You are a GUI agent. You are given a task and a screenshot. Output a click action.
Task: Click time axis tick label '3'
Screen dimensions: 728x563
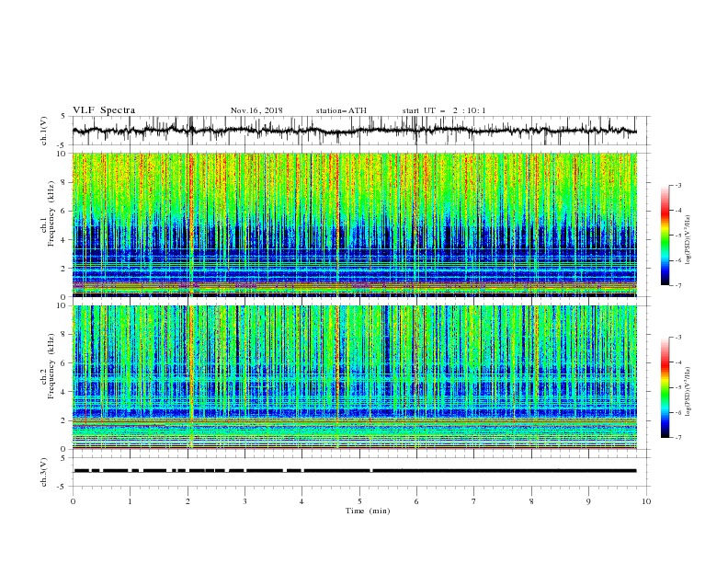[245, 501]
